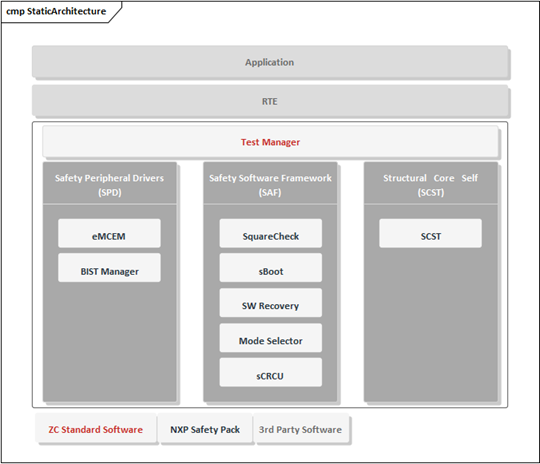Click the SquareCheck module box
The image size is (540, 464).
271,233
